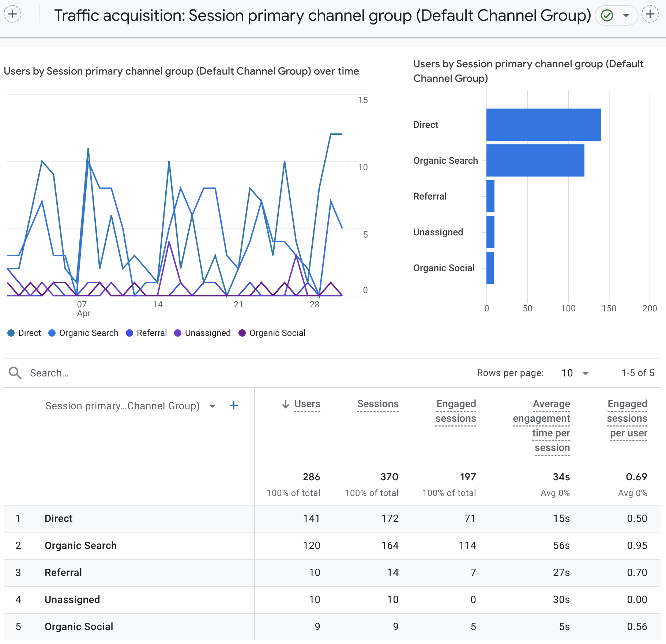Sort by Engaged sessions column header
Viewport: 666px width, 644px height.
click(x=456, y=411)
